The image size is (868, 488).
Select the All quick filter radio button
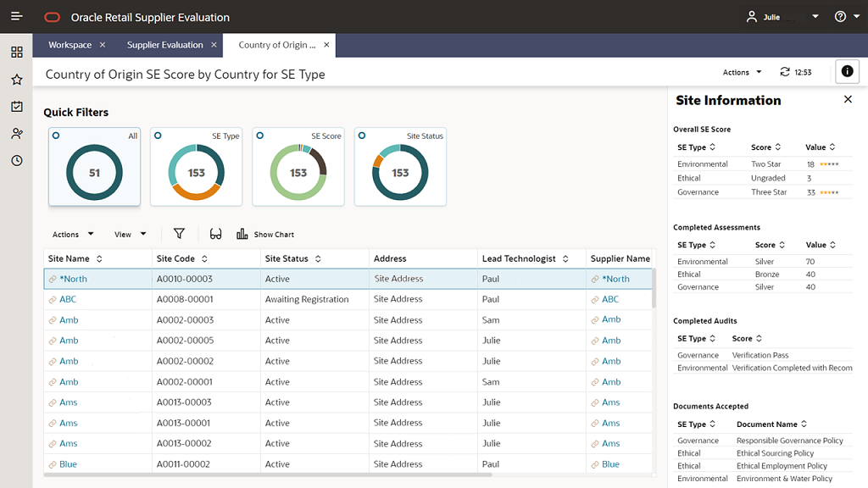click(58, 136)
